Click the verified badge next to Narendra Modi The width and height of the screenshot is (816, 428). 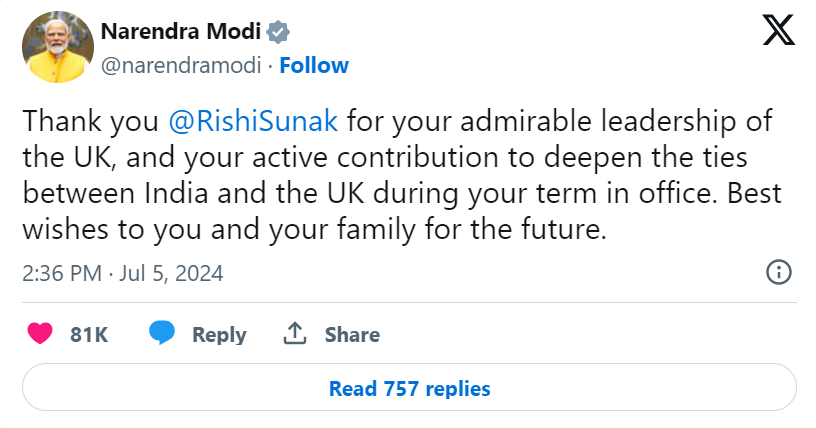pyautogui.click(x=280, y=31)
